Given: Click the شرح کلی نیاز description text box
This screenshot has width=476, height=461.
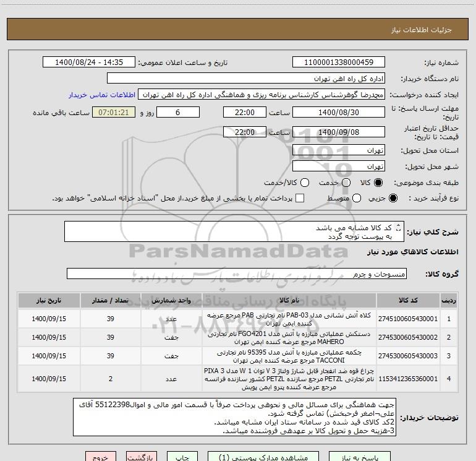Looking at the screenshot, I should [x=234, y=231].
